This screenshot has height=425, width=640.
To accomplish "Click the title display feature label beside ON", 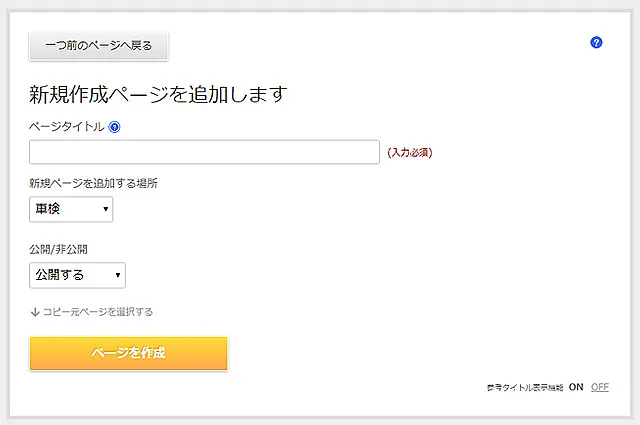I will [x=525, y=387].
